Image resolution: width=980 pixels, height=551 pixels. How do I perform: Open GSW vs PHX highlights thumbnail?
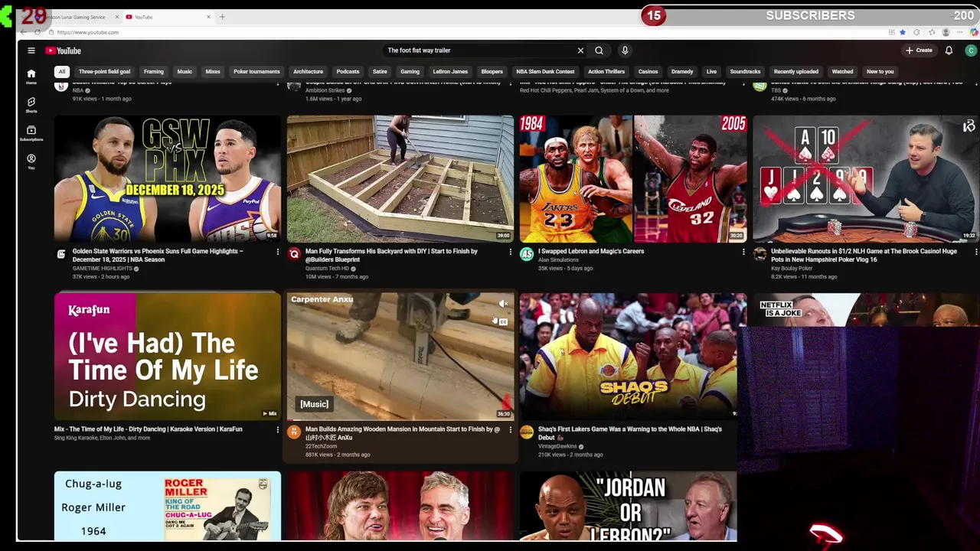pos(168,178)
